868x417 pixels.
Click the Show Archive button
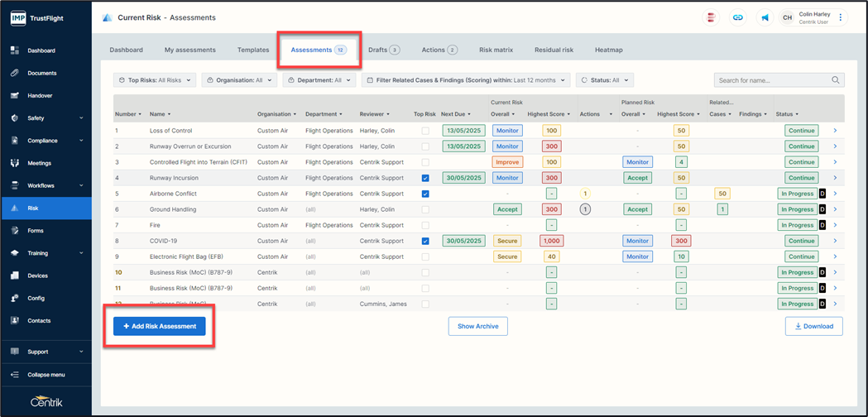(477, 326)
